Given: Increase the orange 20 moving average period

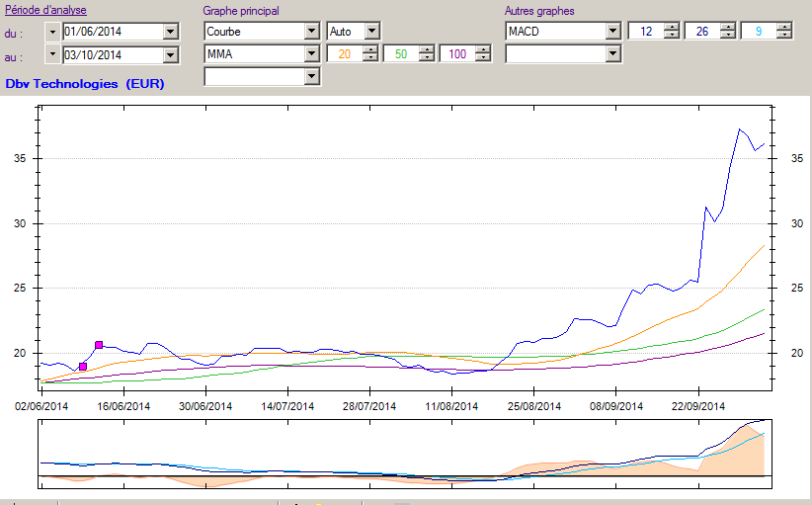Looking at the screenshot, I should (x=370, y=50).
